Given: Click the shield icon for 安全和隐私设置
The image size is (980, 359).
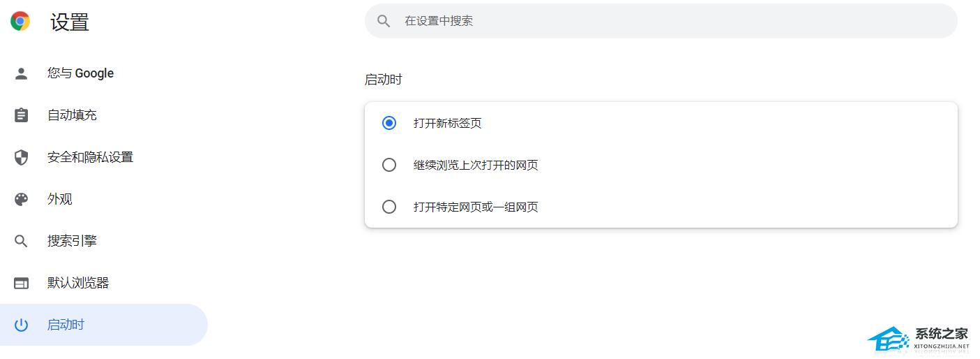Looking at the screenshot, I should (22, 157).
